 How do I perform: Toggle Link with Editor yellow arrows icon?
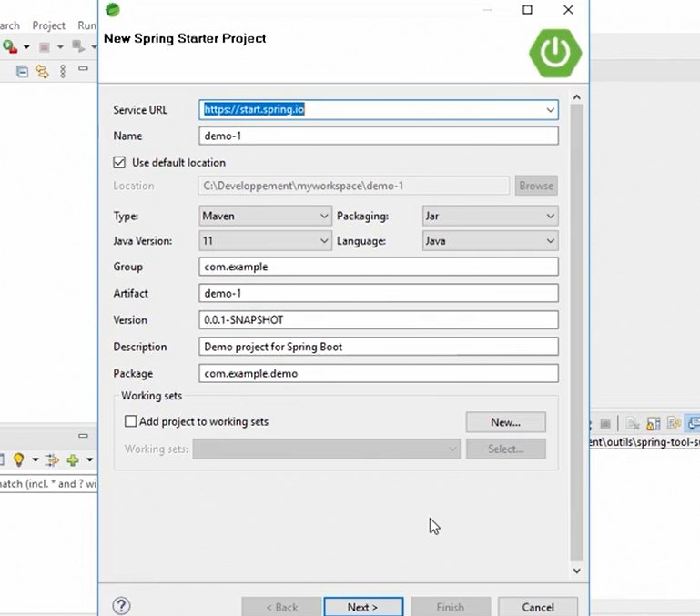coord(42,71)
